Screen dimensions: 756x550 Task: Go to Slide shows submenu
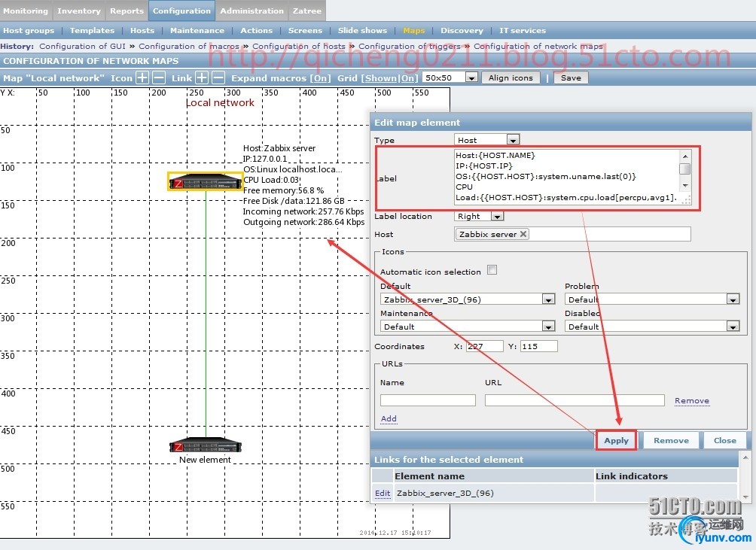tap(363, 30)
